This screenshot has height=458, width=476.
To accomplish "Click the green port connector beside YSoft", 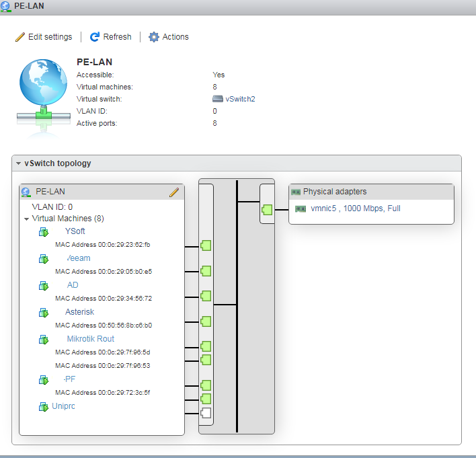I will 206,245.
